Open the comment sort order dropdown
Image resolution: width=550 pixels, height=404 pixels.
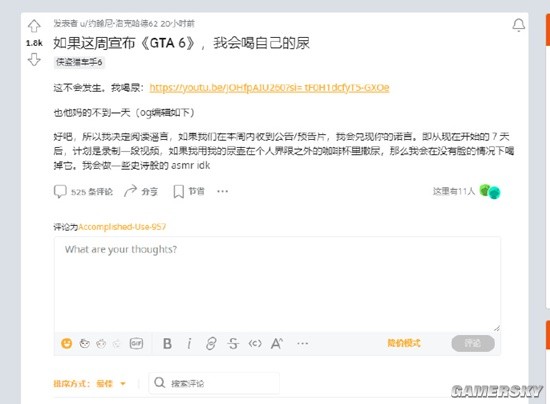tap(89, 384)
